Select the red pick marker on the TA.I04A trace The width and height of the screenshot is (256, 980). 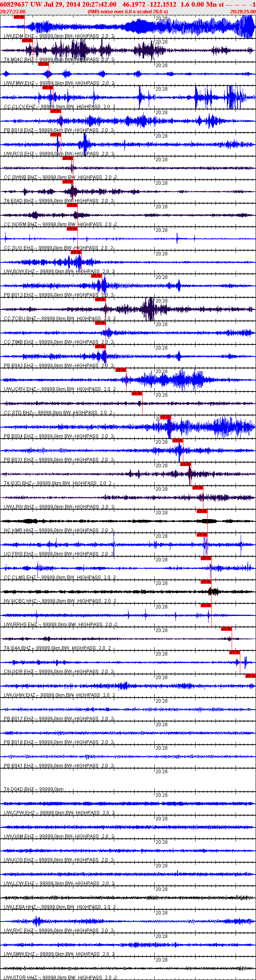click(x=227, y=629)
